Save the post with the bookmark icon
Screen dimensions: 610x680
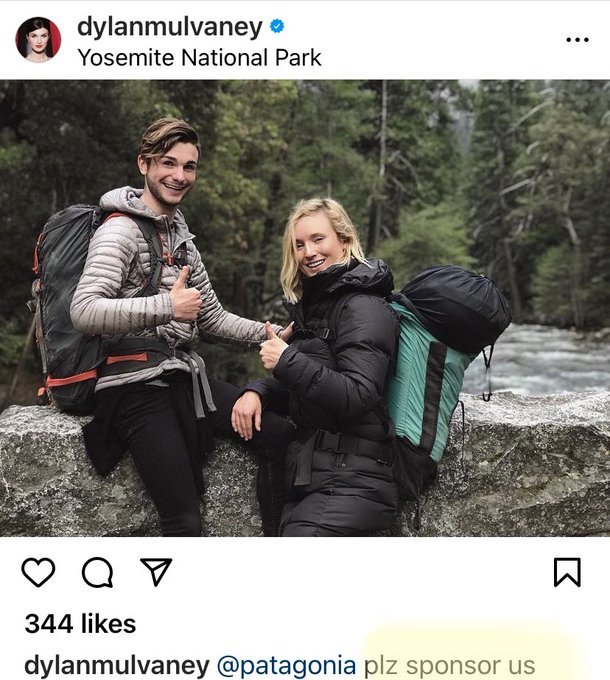point(567,572)
